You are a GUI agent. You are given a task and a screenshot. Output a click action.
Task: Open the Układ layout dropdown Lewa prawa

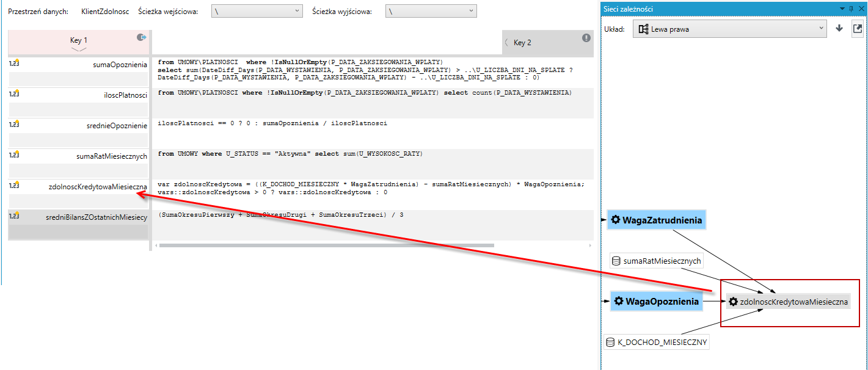click(729, 29)
